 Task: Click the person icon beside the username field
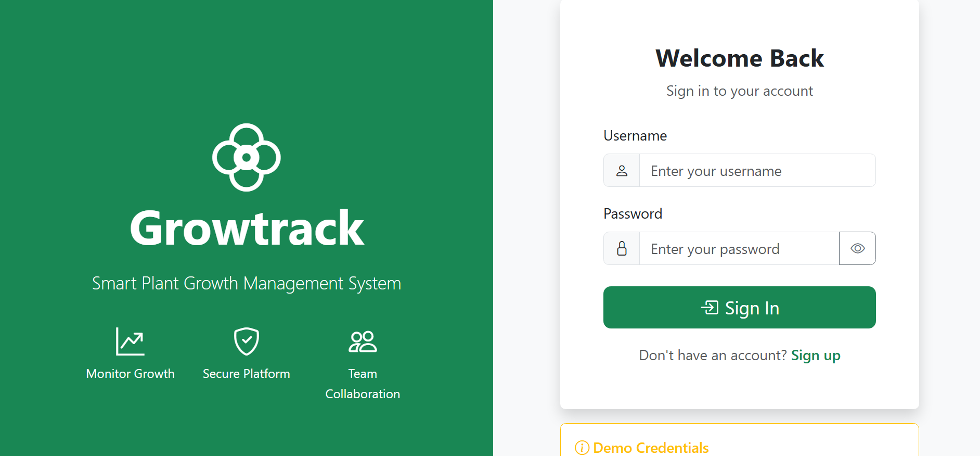click(621, 170)
